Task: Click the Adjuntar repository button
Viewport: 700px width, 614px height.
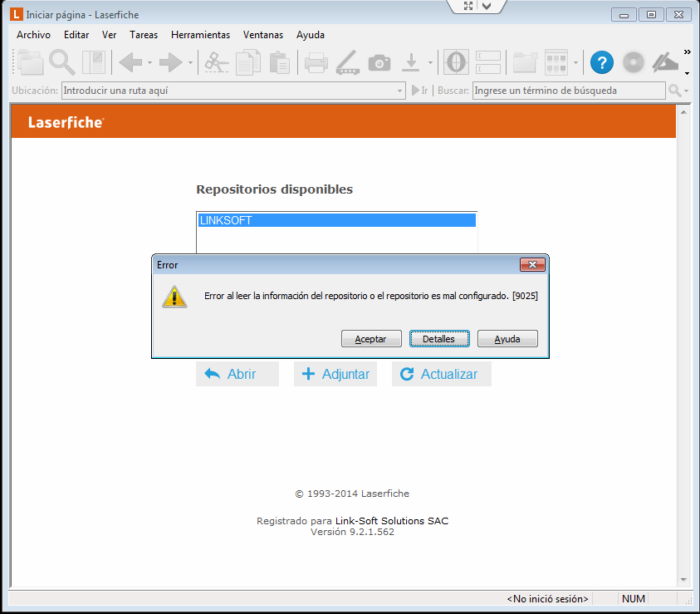Action: click(x=335, y=374)
